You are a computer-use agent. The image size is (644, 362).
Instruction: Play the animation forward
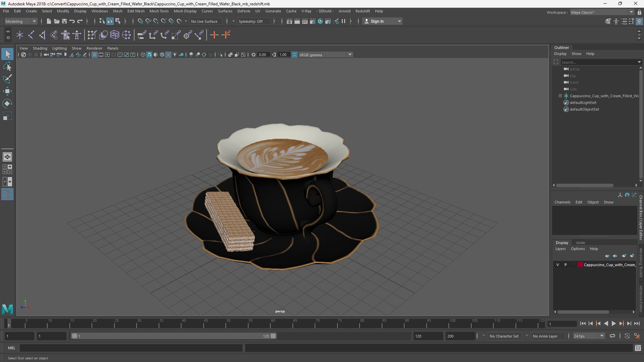613,323
